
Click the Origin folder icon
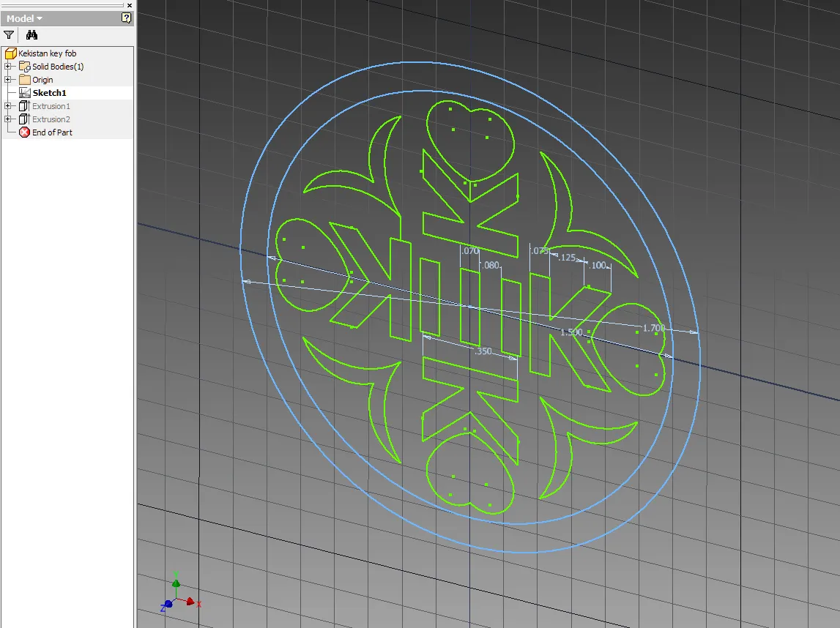[x=25, y=80]
